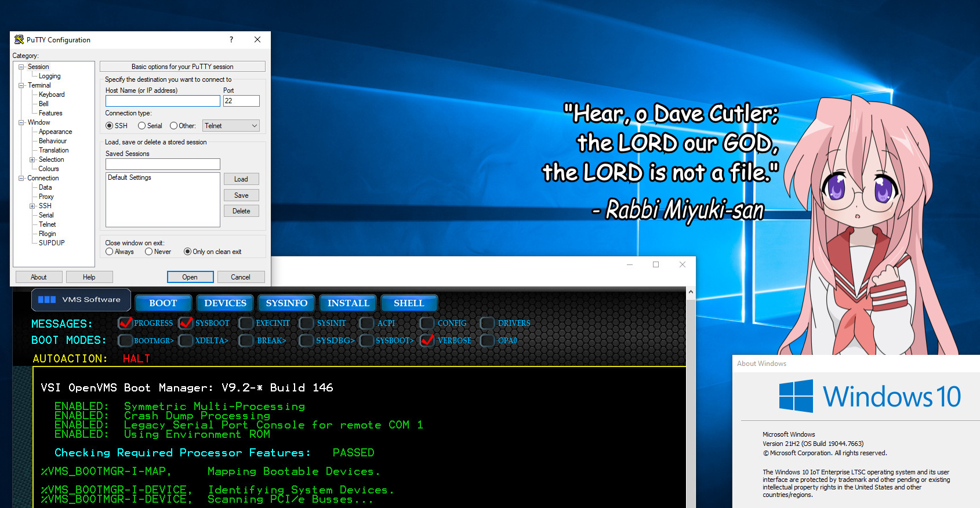
Task: Enable the SYSINIT messages checkbox
Action: 306,323
